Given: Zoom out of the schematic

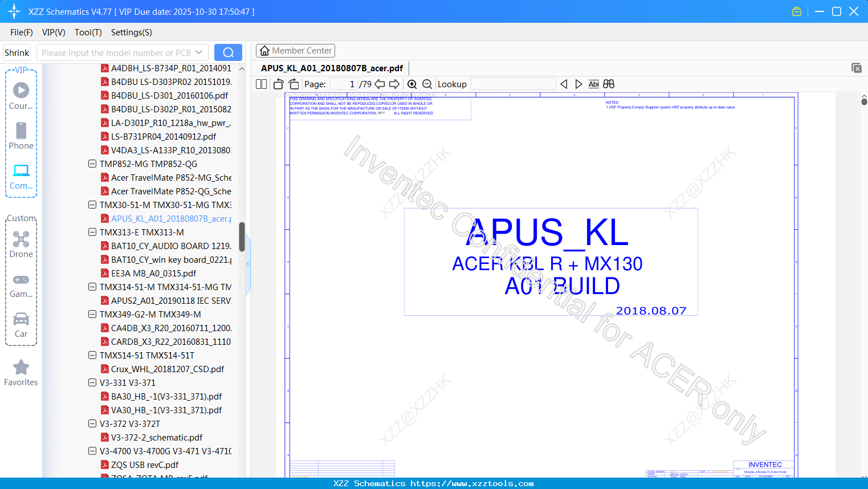Looking at the screenshot, I should (x=427, y=84).
